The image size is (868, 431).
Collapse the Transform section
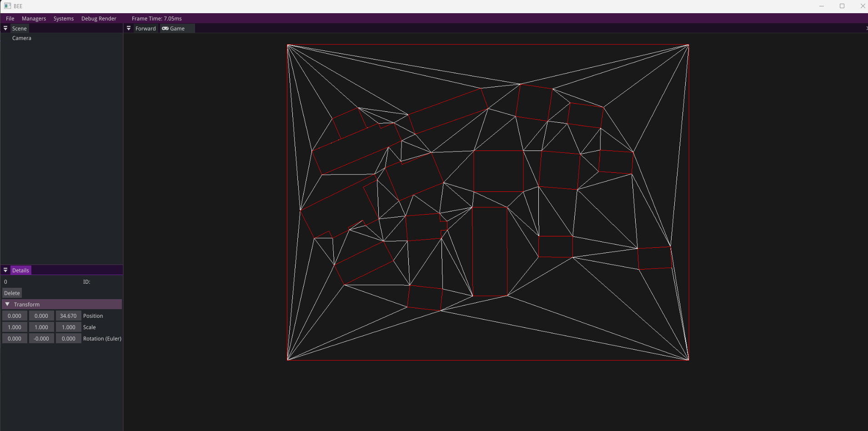6,304
